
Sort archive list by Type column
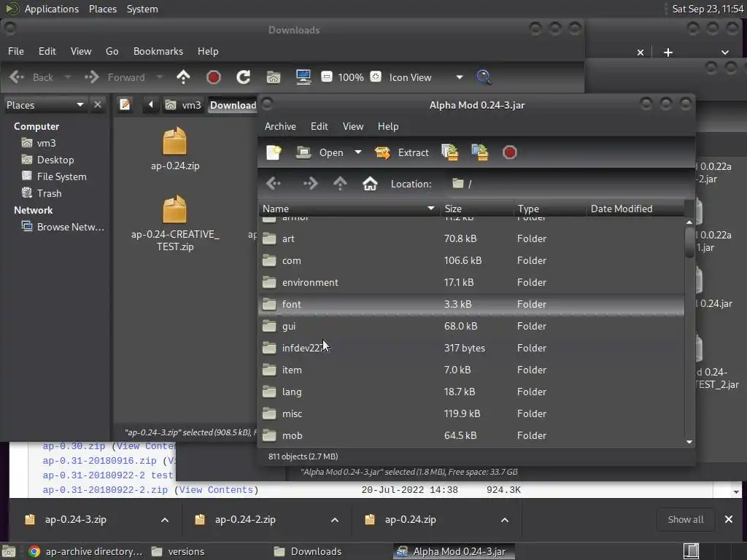(x=550, y=209)
